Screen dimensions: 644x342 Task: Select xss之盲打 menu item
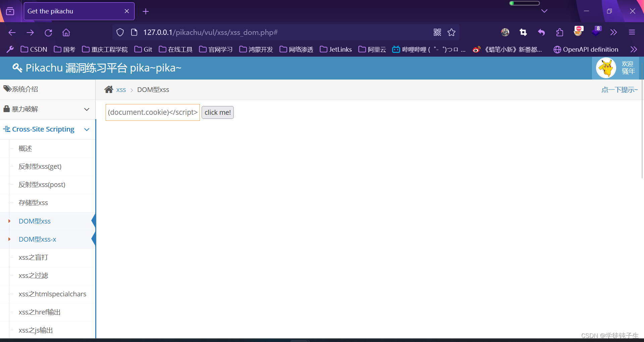[x=33, y=257]
